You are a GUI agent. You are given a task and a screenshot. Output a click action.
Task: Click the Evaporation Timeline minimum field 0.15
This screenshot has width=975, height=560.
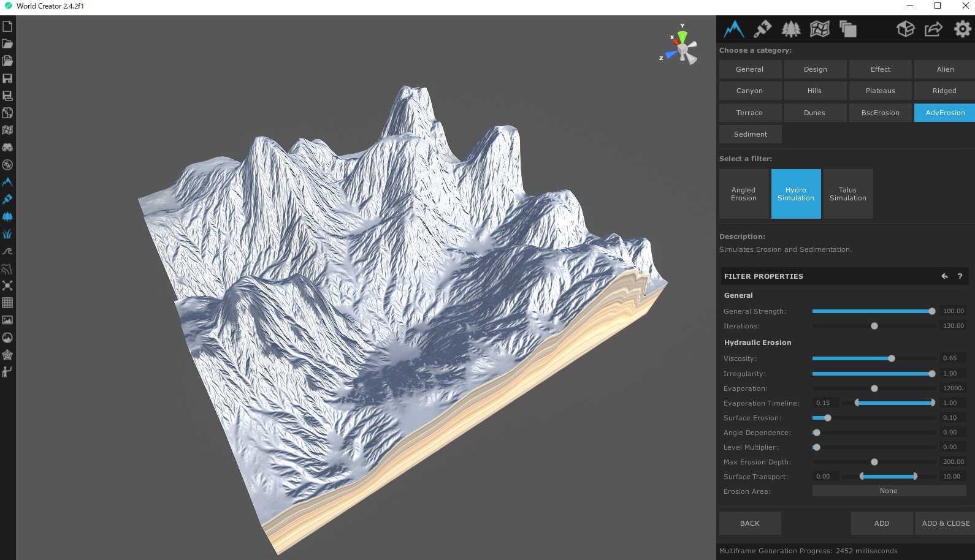(825, 403)
